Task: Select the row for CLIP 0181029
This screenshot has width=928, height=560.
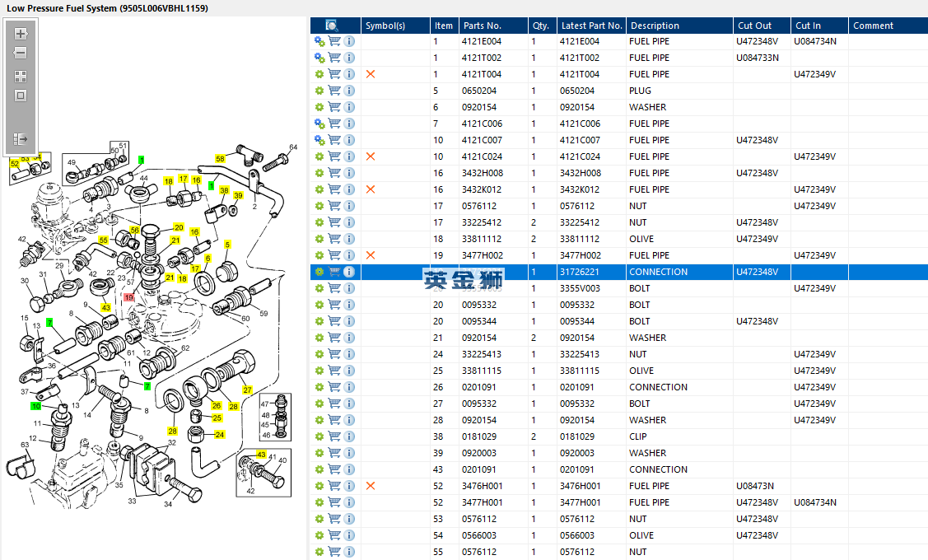Action: point(619,436)
